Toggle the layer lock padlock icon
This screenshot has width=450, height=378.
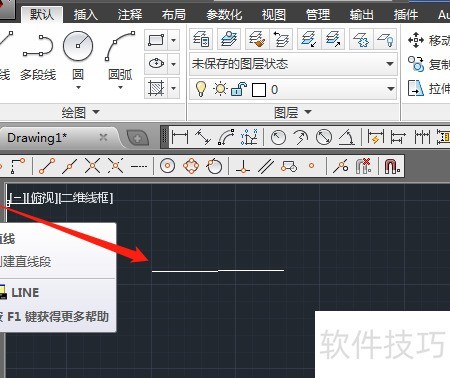(x=239, y=89)
